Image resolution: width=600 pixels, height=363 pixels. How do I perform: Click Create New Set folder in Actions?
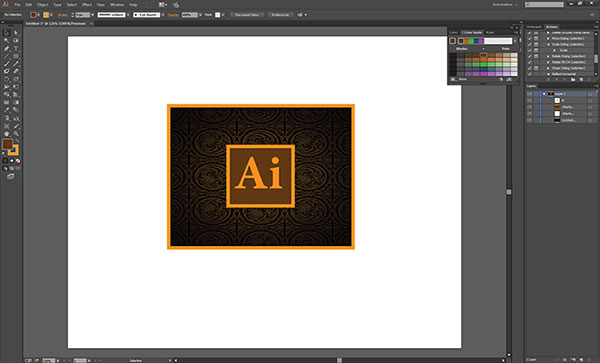tap(573, 79)
